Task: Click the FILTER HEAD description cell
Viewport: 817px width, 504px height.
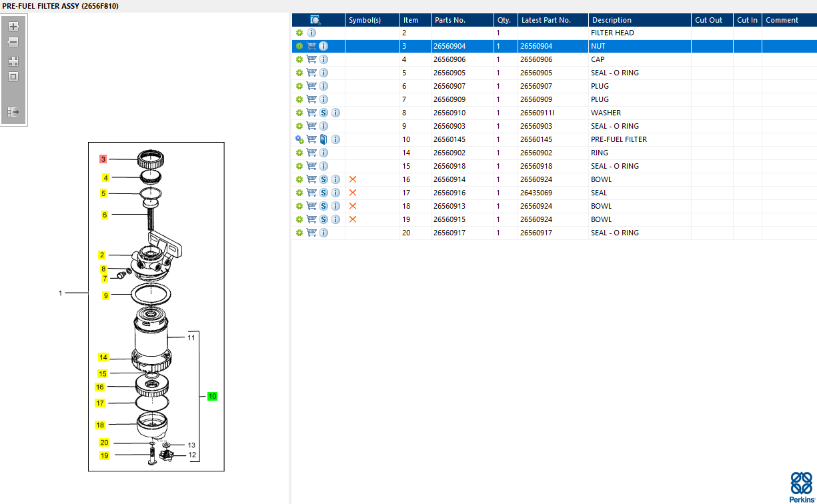Action: coord(640,33)
